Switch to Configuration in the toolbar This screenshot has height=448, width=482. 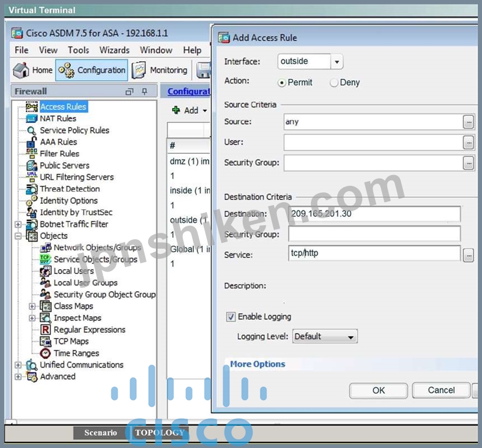coord(92,71)
